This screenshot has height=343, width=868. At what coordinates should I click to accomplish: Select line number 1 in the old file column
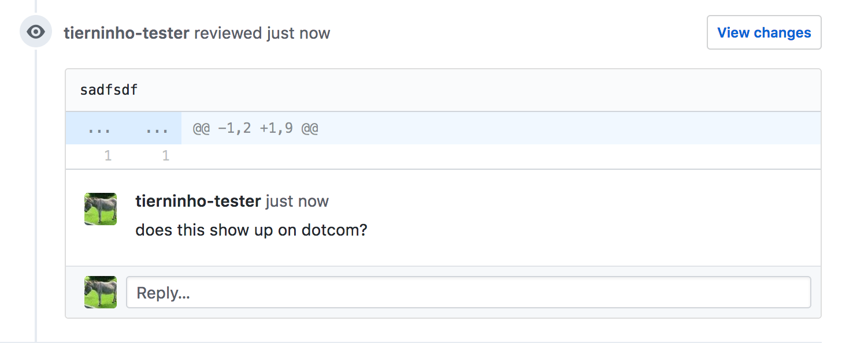tap(107, 155)
